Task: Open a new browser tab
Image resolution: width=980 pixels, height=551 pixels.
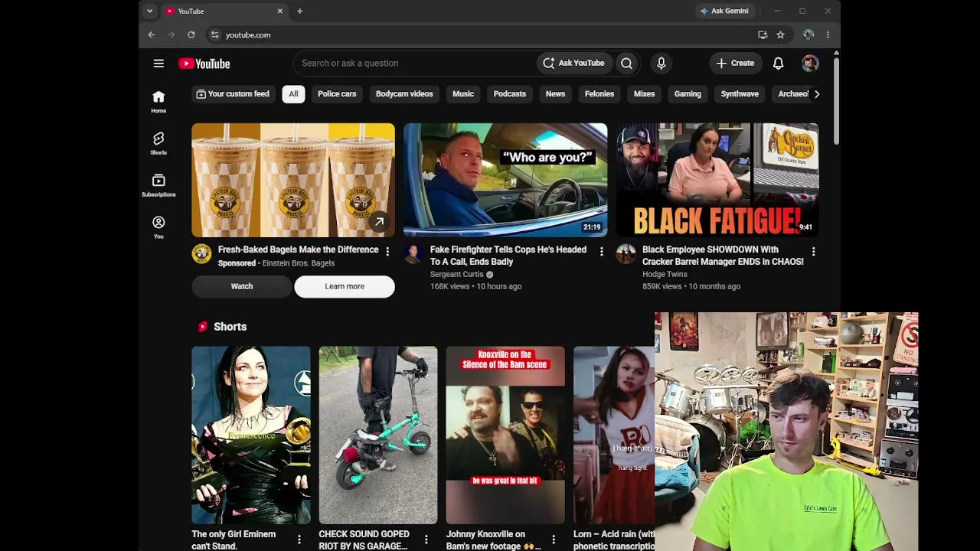Action: click(300, 11)
